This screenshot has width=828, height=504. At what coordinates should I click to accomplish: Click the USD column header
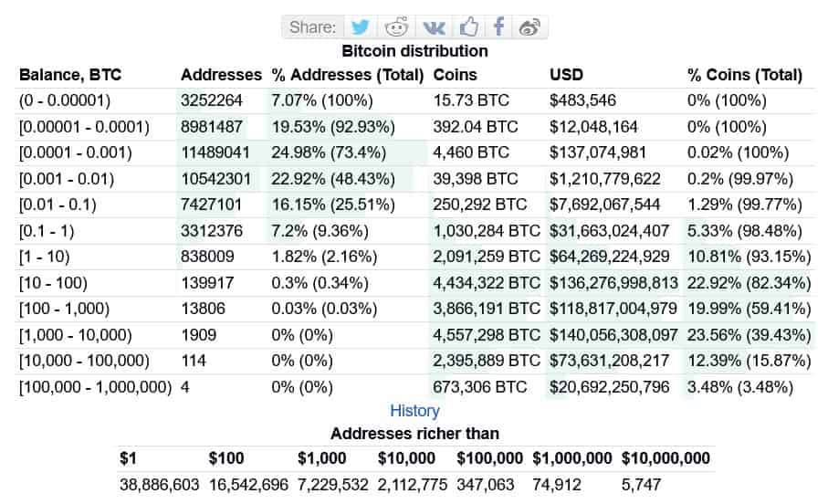point(566,75)
